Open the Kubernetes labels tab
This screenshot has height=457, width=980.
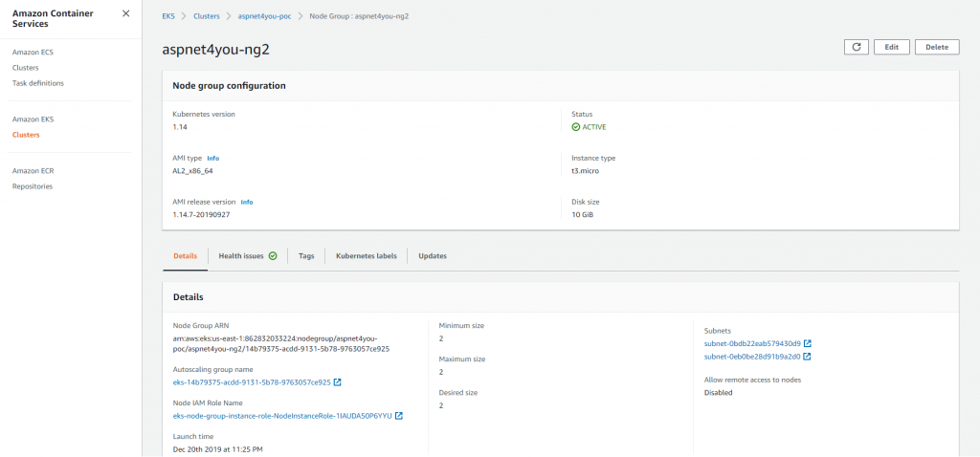[x=367, y=256]
